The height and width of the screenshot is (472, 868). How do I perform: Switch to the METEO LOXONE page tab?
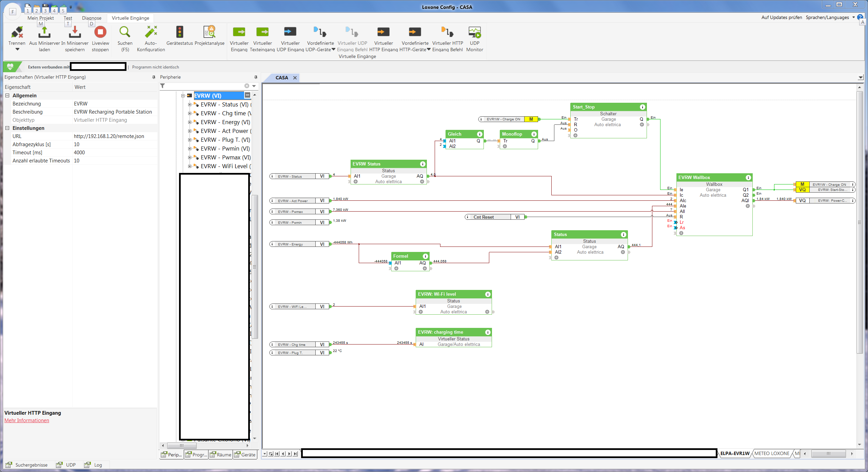772,453
